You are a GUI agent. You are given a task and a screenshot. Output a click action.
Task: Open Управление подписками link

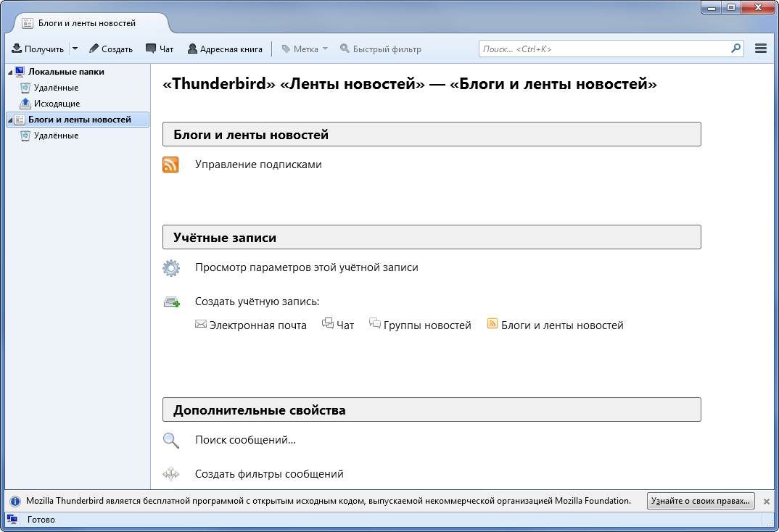(x=258, y=165)
